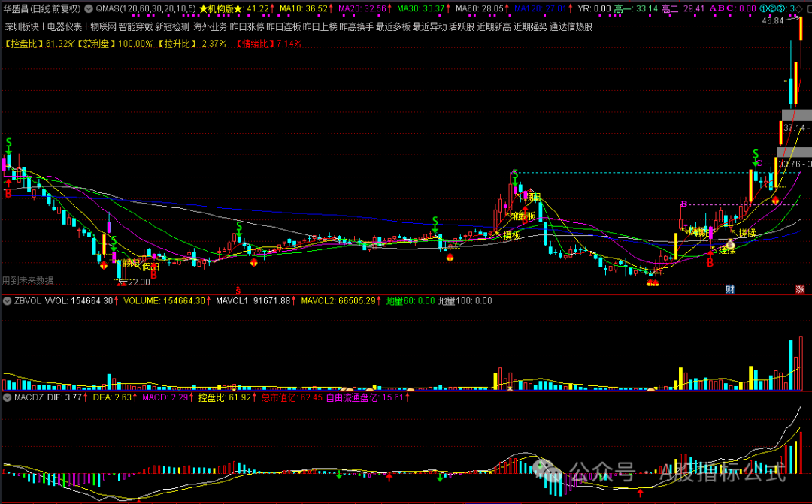
Task: Click the 地量60: 0.00 readout
Action: pyautogui.click(x=411, y=300)
